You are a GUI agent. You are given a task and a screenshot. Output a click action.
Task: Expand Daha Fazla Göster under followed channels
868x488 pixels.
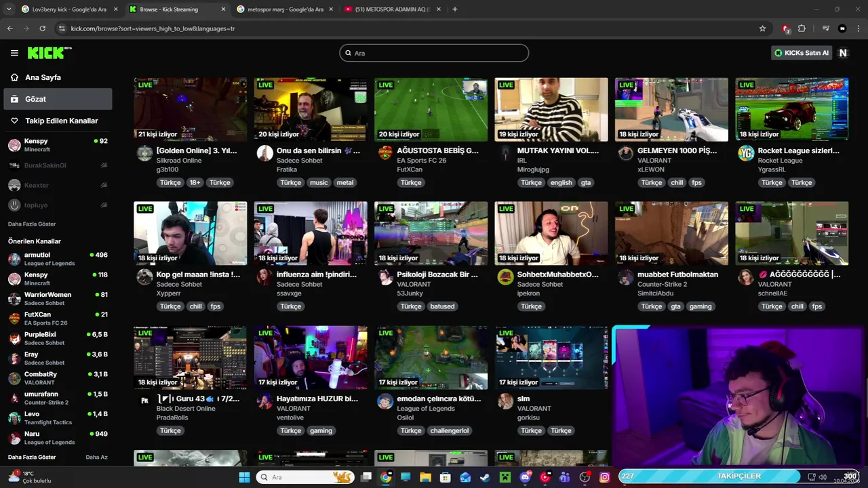click(32, 224)
